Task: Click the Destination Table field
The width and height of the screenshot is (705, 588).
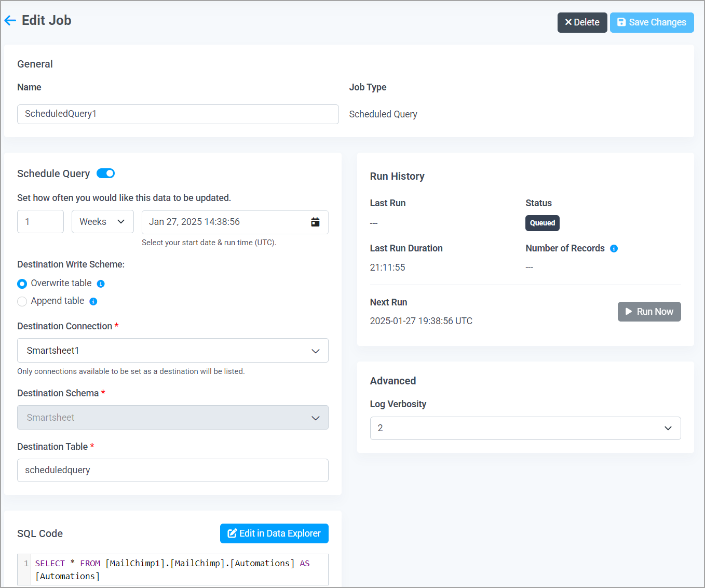Action: [x=172, y=470]
